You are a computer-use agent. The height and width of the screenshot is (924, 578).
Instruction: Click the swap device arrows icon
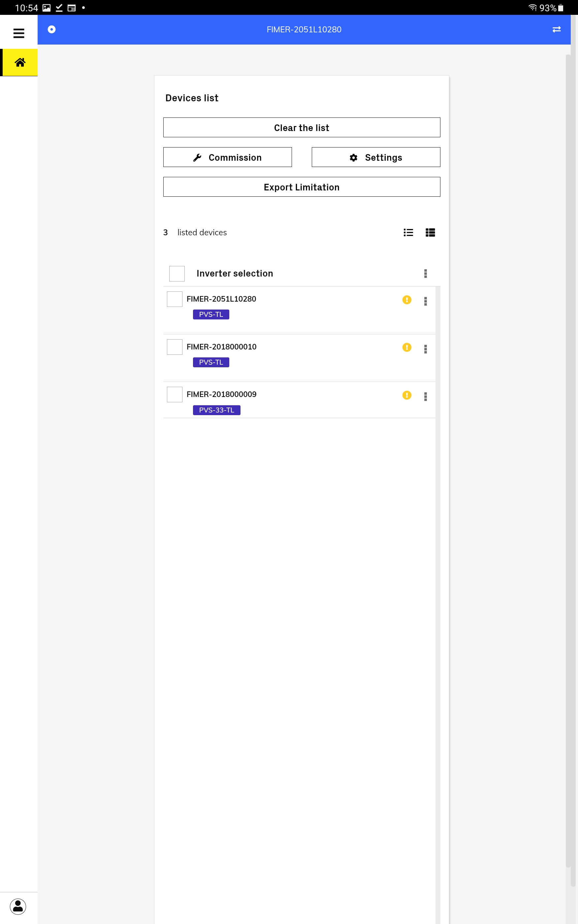[557, 29]
